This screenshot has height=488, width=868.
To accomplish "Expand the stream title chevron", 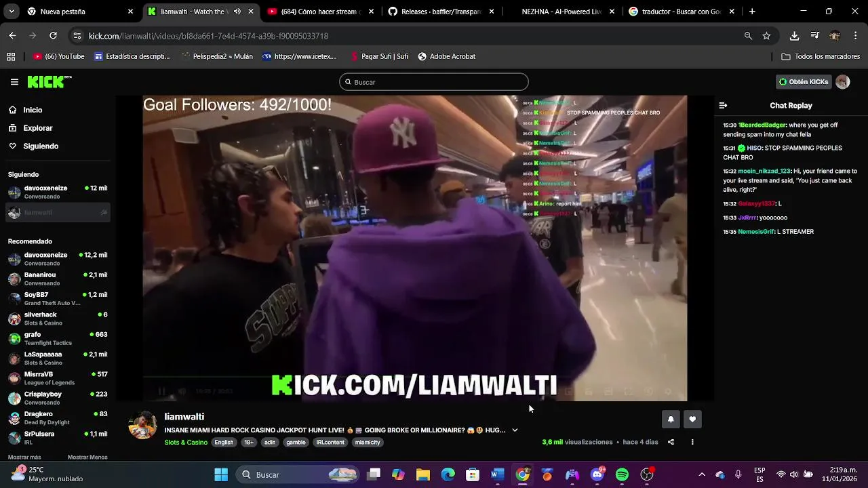I will 515,430.
